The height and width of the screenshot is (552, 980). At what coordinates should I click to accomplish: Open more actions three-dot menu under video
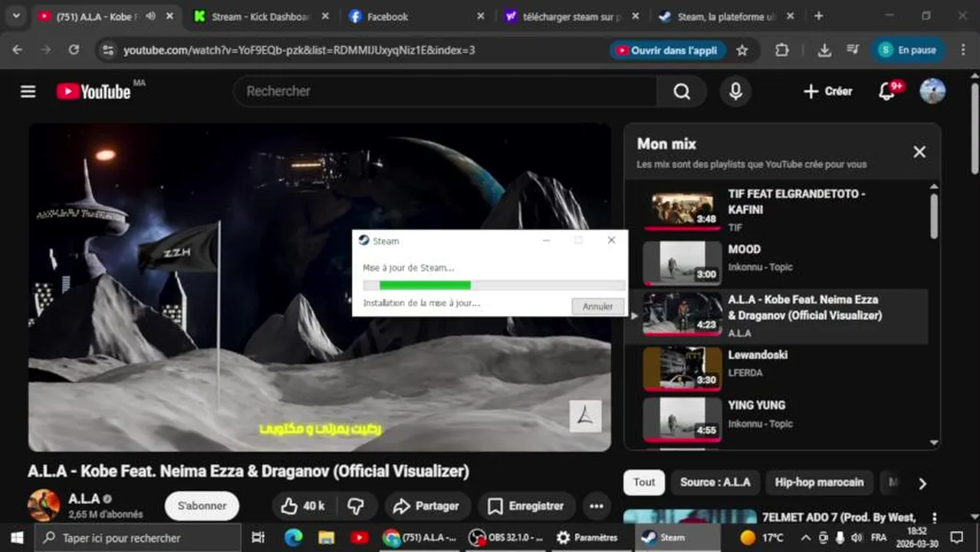[596, 506]
